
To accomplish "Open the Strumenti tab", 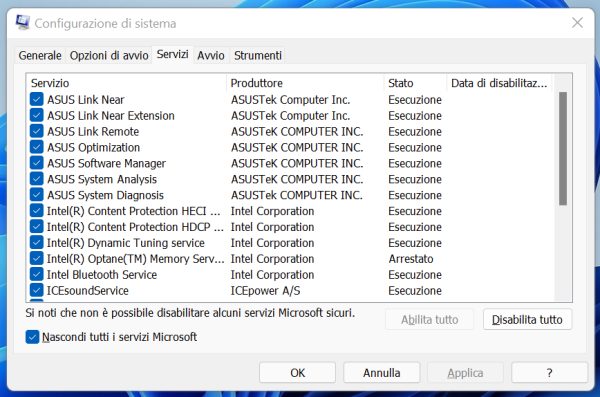I will [258, 56].
